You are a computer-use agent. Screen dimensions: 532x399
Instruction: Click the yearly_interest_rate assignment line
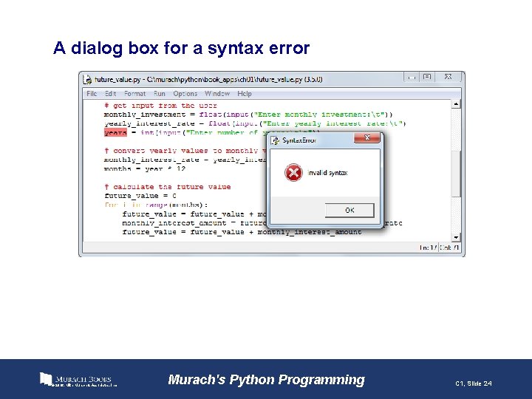[x=255, y=123]
